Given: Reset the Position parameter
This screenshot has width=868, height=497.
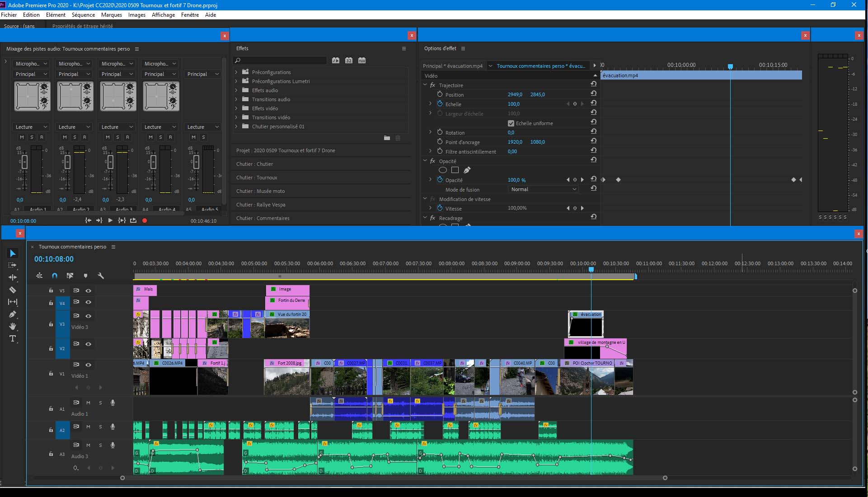Looking at the screenshot, I should (x=594, y=94).
